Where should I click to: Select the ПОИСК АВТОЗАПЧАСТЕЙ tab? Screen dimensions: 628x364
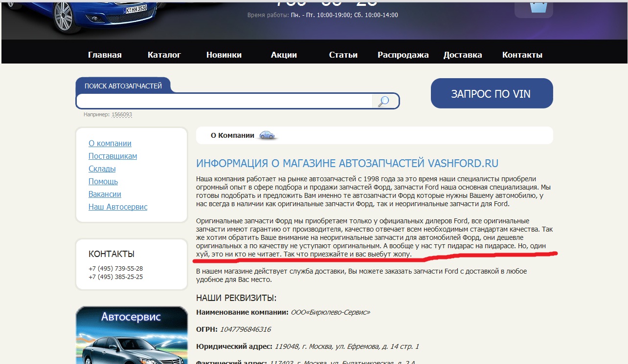tap(123, 86)
